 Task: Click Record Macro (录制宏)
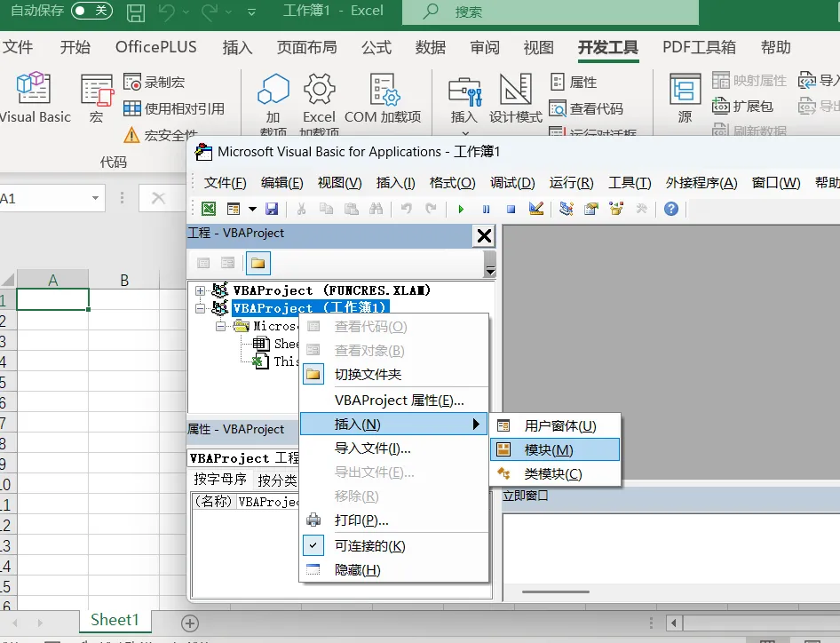[155, 82]
